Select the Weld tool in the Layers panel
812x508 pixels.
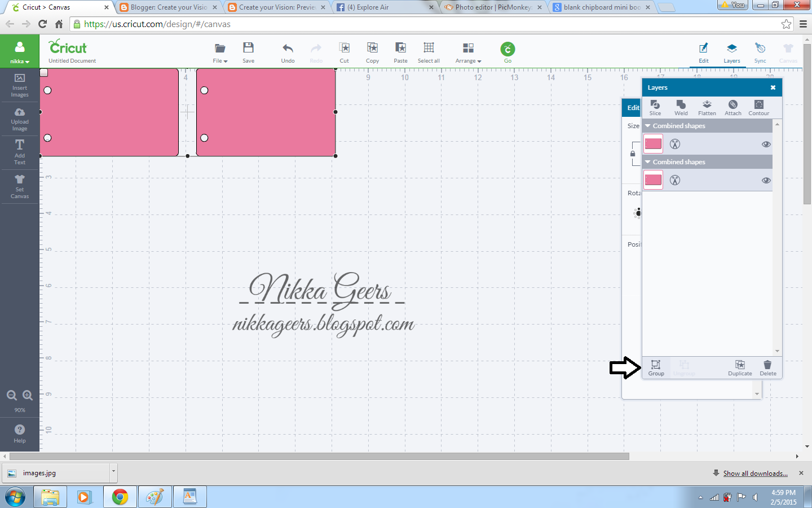point(681,108)
